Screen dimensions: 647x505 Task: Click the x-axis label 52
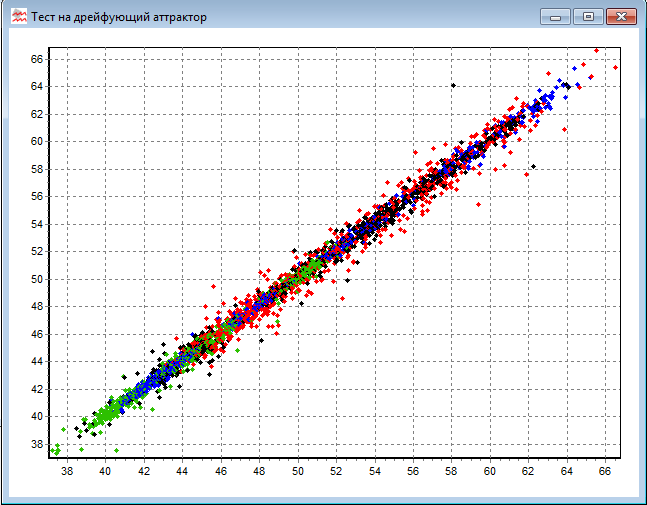336,470
